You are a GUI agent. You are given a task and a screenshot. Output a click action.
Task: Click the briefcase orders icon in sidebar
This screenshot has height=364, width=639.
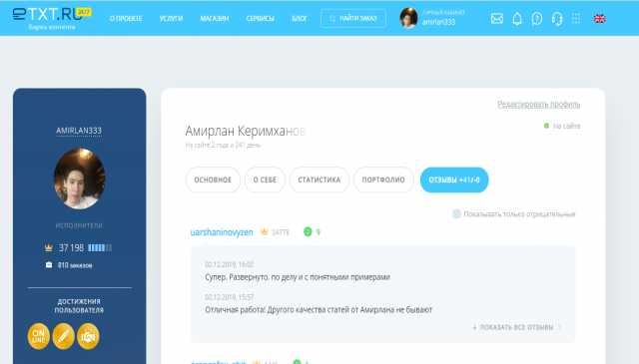click(49, 265)
